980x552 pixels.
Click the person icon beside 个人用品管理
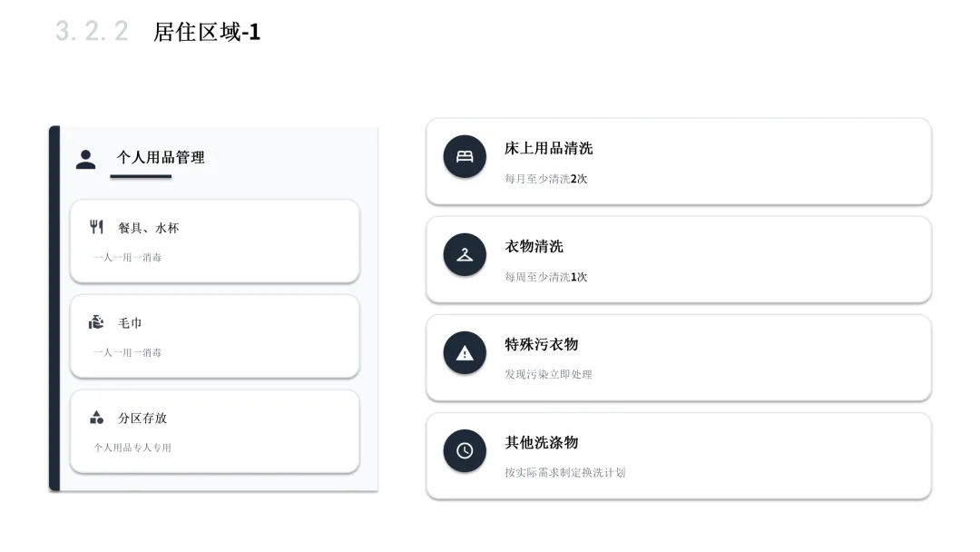pyautogui.click(x=86, y=160)
